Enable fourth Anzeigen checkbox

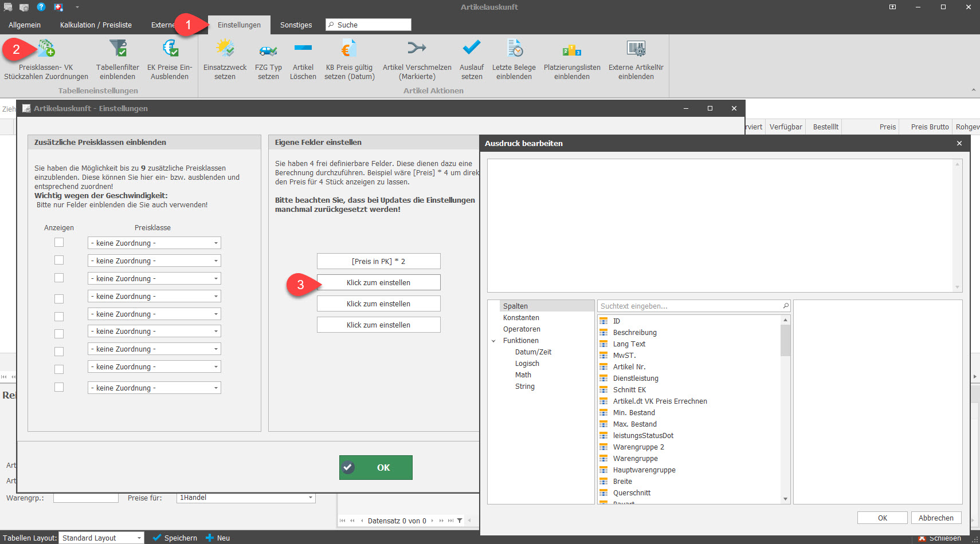59,298
